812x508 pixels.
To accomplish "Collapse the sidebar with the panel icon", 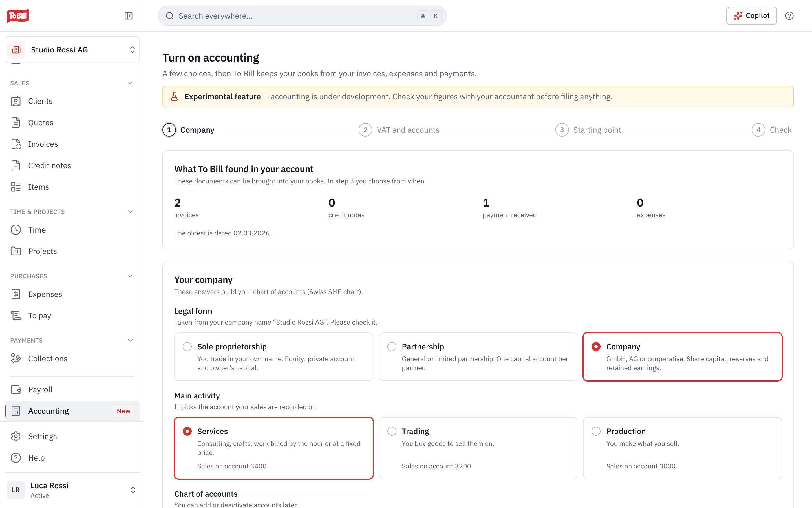I will 129,16.
